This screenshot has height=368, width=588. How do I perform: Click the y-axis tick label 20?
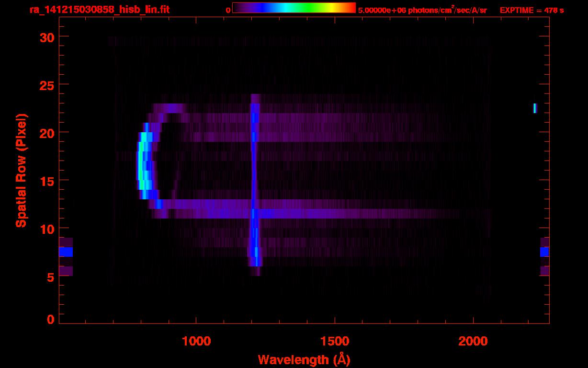pos(46,133)
